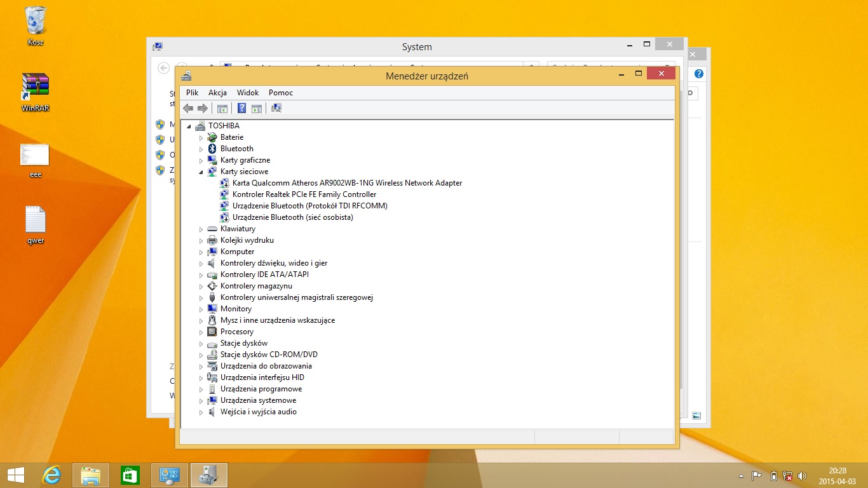This screenshot has width=868, height=488.
Task: Collapse the Karty sieciowe arrow
Action: point(201,172)
